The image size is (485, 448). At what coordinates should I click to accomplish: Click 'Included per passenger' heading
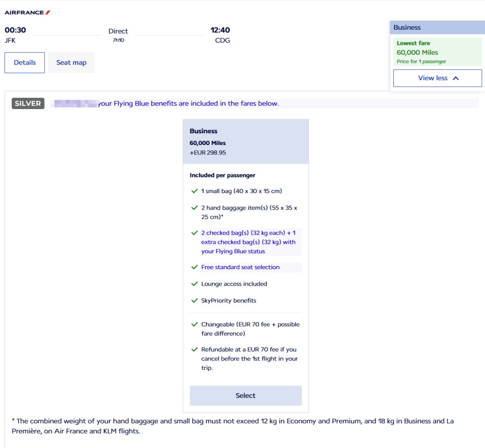click(x=222, y=175)
